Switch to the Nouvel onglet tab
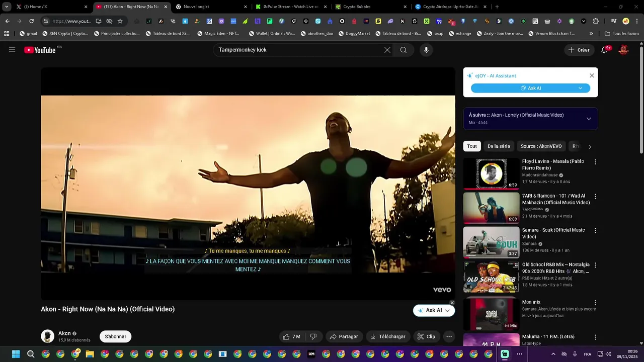Image resolution: width=644 pixels, height=362 pixels. pyautogui.click(x=212, y=7)
